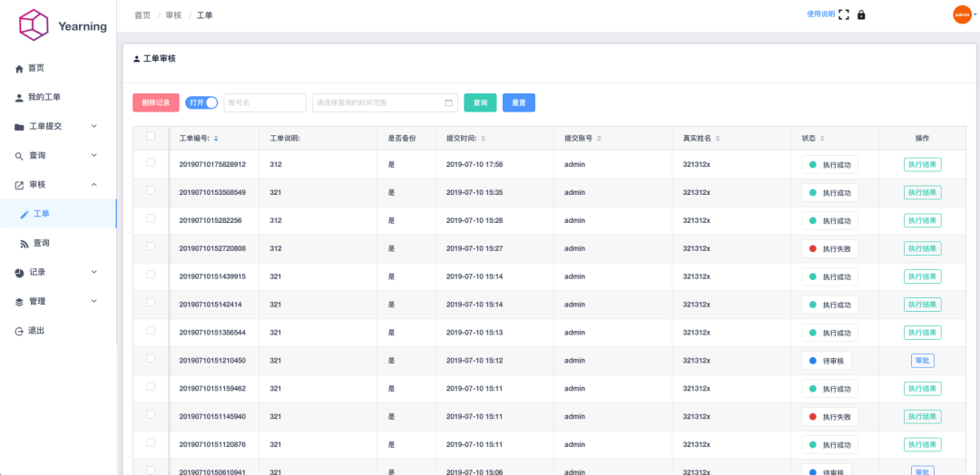Click the external-link icon beside 审核
The width and height of the screenshot is (980, 475).
coord(19,185)
